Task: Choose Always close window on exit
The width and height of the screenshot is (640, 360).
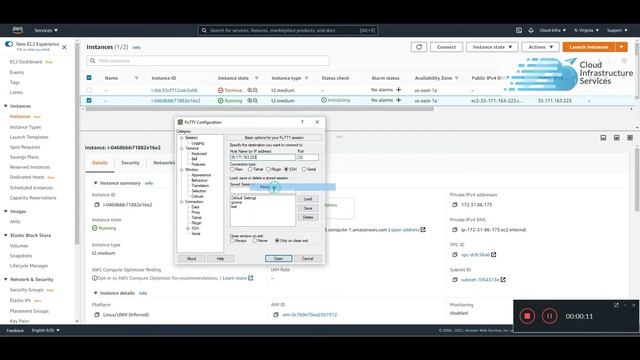Action: [232, 240]
